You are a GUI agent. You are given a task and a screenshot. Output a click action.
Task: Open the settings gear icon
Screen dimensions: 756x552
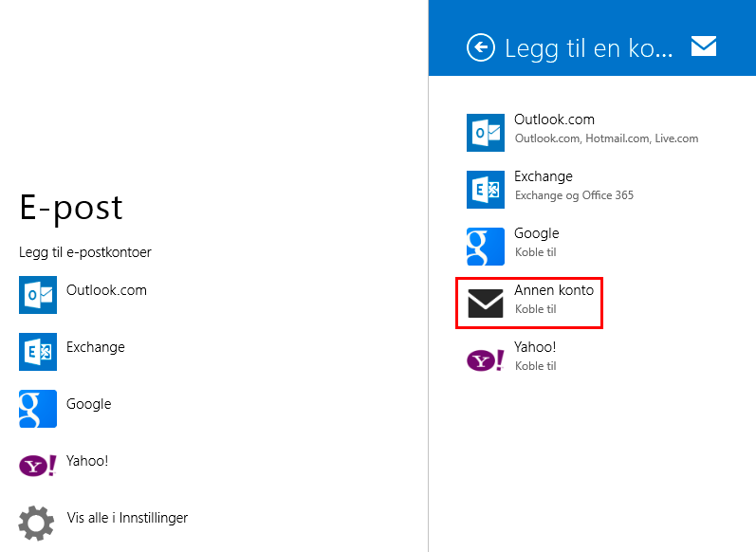[x=36, y=524]
